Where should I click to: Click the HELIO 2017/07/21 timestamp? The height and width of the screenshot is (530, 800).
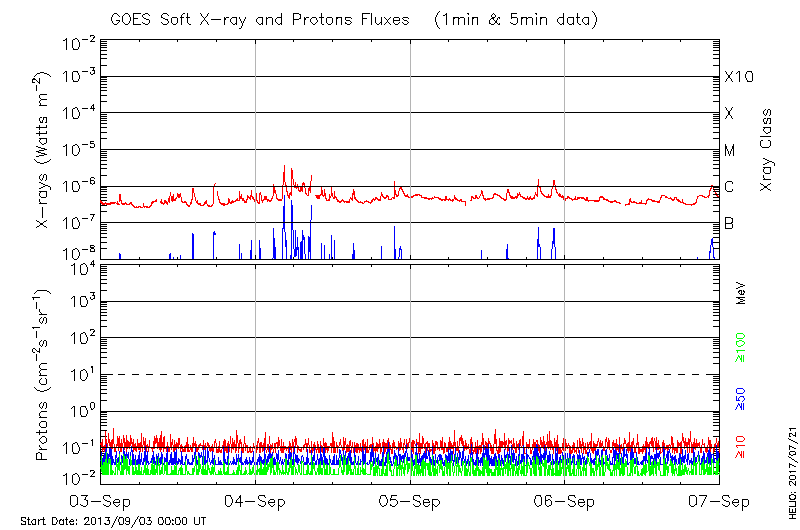click(790, 465)
